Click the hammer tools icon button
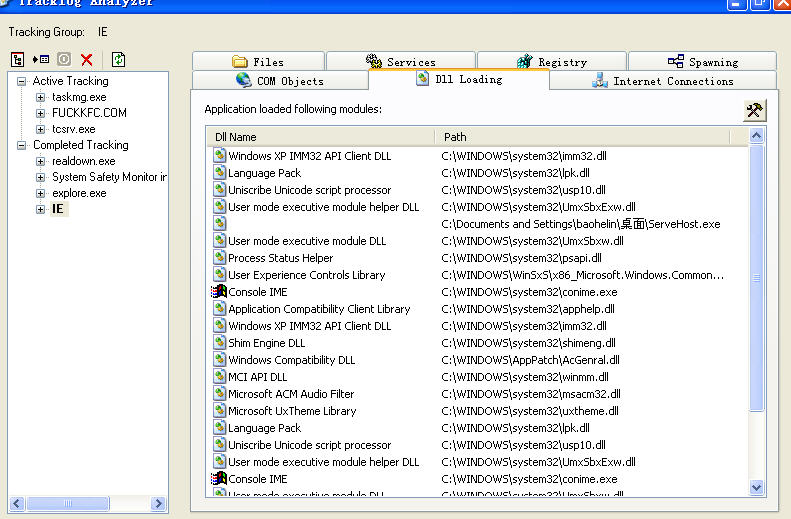The image size is (791, 519). click(754, 110)
